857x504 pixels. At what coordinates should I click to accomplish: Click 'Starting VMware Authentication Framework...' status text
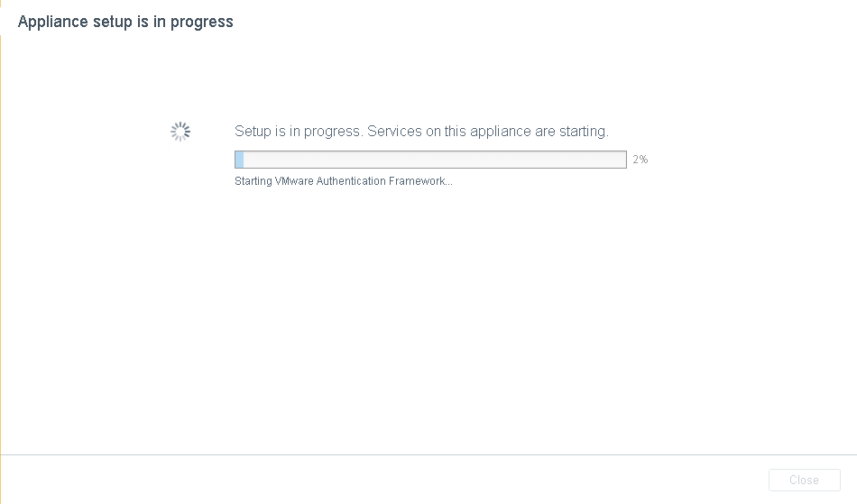343,181
